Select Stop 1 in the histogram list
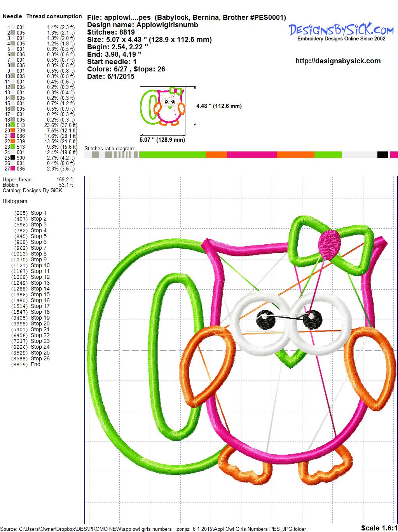 tap(38, 213)
